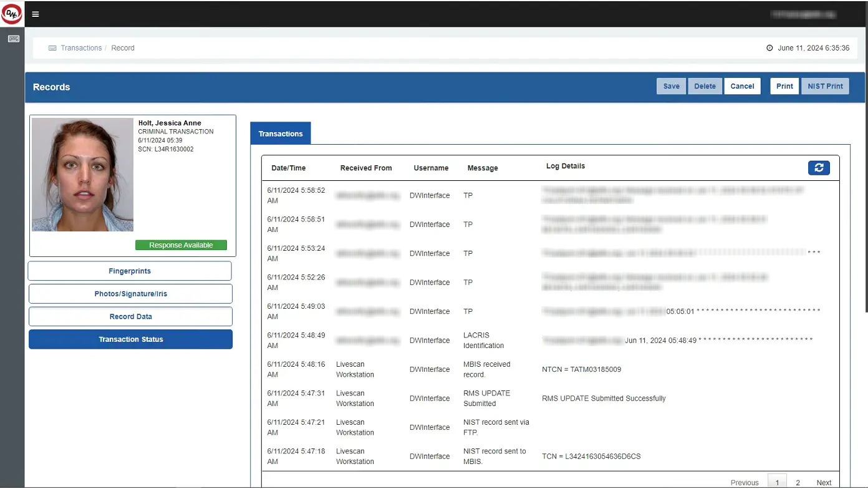The width and height of the screenshot is (868, 489).
Task: Click Next in table pagination
Action: pyautogui.click(x=824, y=482)
